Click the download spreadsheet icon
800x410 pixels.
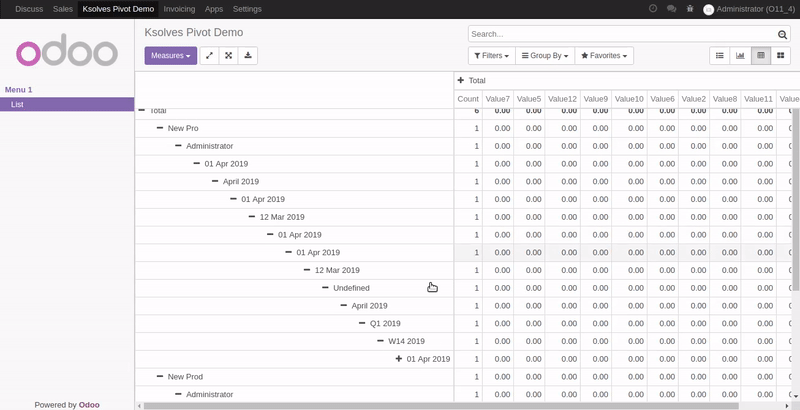pos(248,56)
